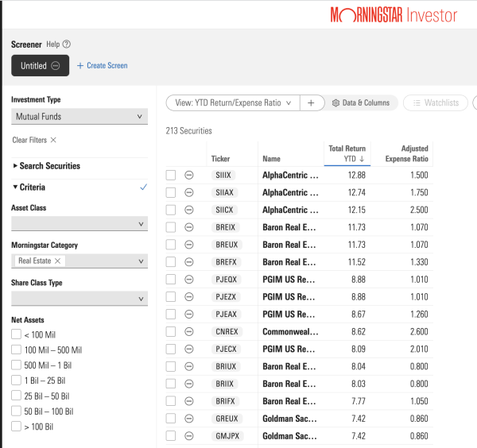This screenshot has height=448, width=477.
Task: Collapse the Criteria section
Action: point(29,187)
